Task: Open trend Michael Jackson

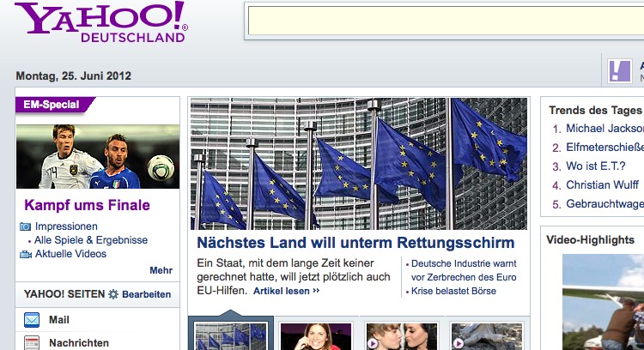Action: [x=605, y=129]
